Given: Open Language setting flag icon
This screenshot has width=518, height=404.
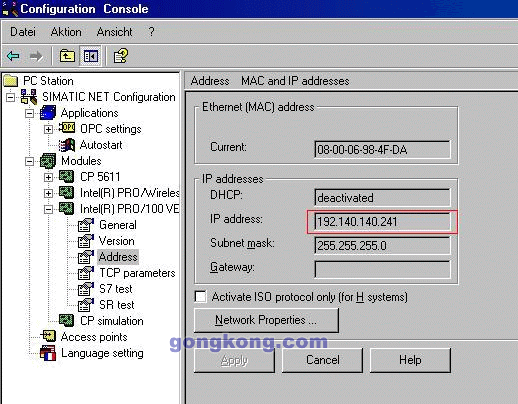Looking at the screenshot, I should point(48,353).
